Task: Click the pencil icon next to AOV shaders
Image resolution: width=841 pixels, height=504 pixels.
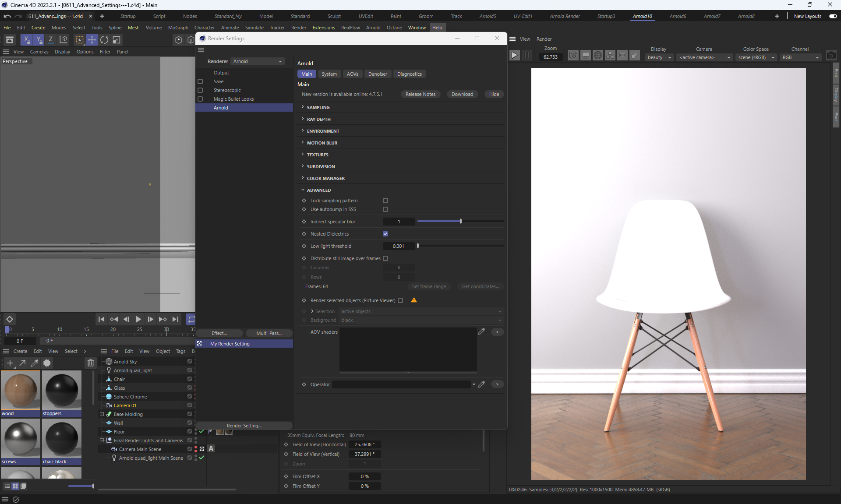Action: point(481,331)
